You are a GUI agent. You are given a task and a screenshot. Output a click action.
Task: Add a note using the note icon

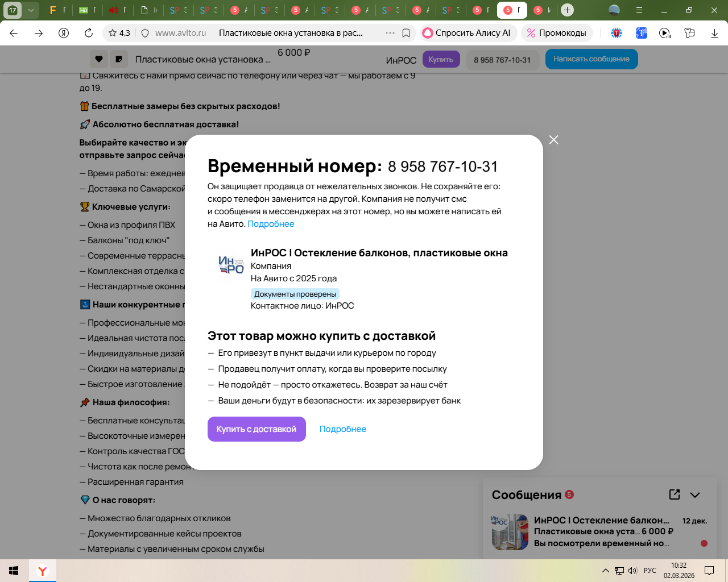[x=119, y=59]
